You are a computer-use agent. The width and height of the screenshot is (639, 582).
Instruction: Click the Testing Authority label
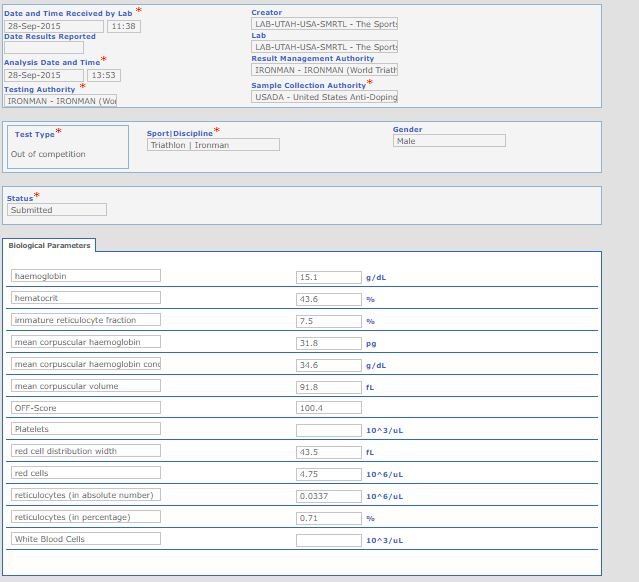pyautogui.click(x=40, y=89)
